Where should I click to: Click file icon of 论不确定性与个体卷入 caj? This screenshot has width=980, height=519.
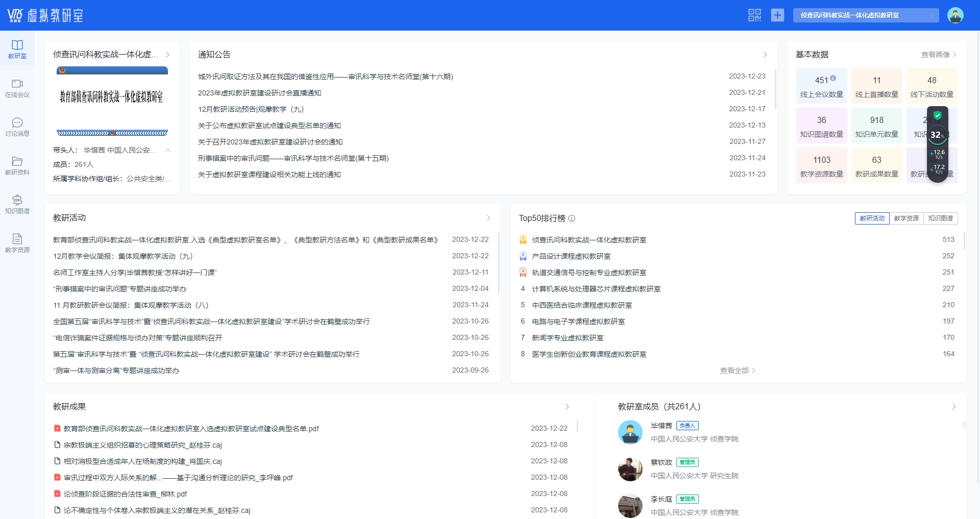point(57,510)
